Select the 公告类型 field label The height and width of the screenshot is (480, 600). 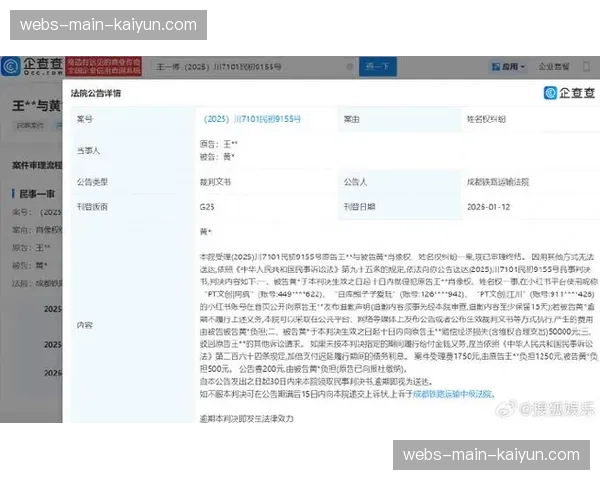[92, 182]
